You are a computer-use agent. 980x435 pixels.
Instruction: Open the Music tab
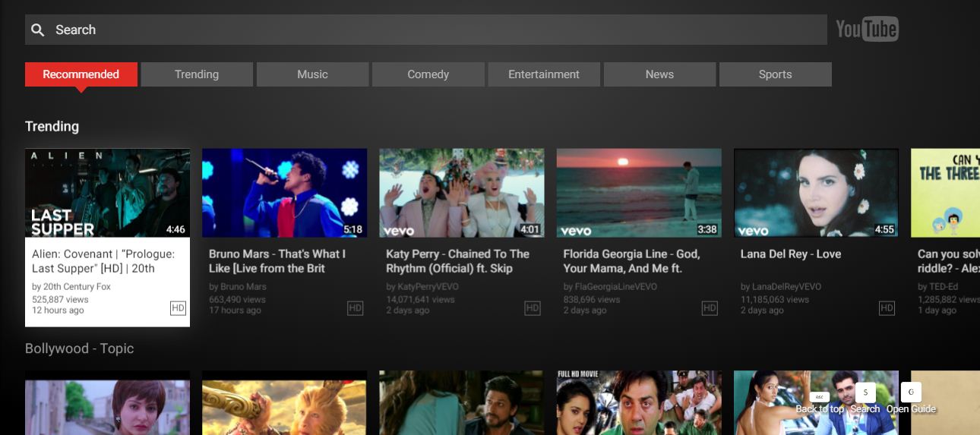312,74
